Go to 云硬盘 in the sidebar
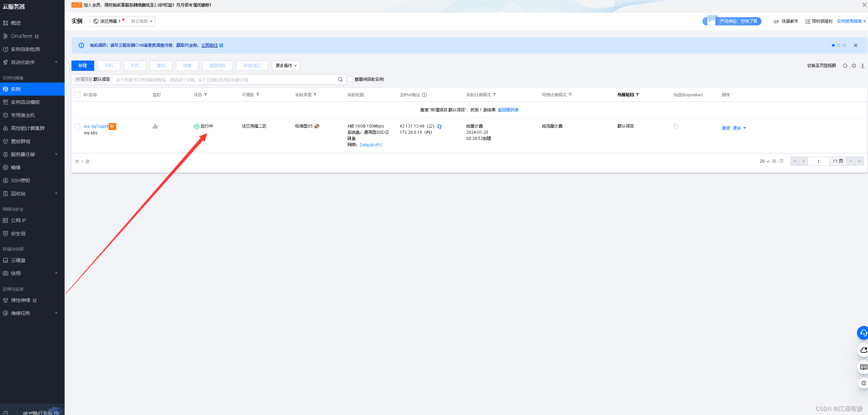 18,260
